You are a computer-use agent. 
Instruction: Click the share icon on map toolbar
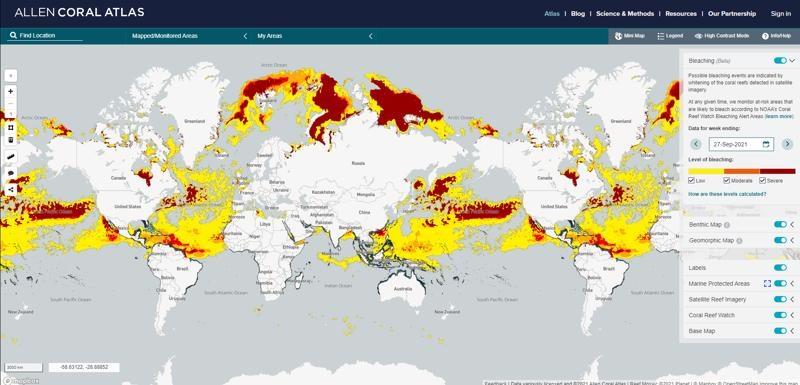point(11,190)
